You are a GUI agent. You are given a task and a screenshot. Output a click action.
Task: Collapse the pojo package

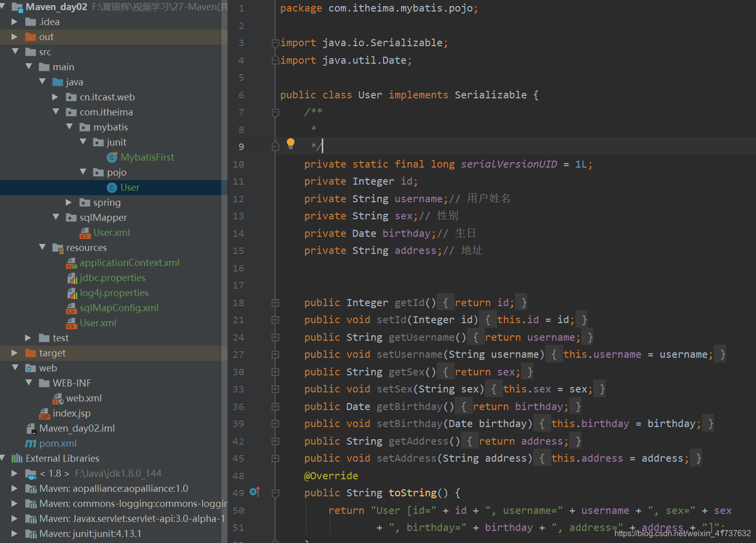[83, 172]
